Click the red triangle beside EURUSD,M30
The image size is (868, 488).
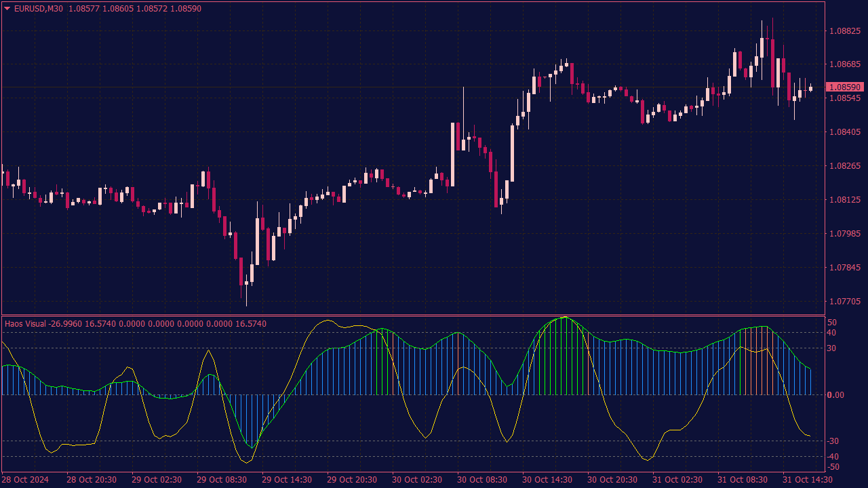coord(7,9)
